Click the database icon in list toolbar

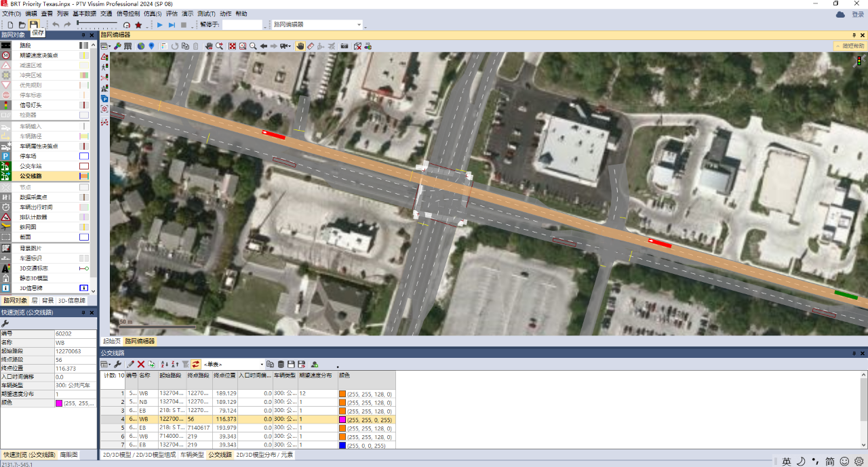pyautogui.click(x=281, y=364)
